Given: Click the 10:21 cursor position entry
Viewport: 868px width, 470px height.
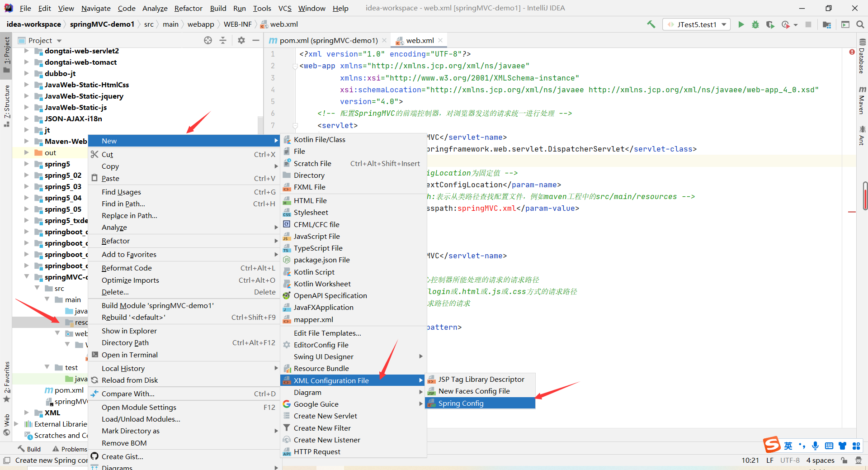Looking at the screenshot, I should tap(750, 460).
